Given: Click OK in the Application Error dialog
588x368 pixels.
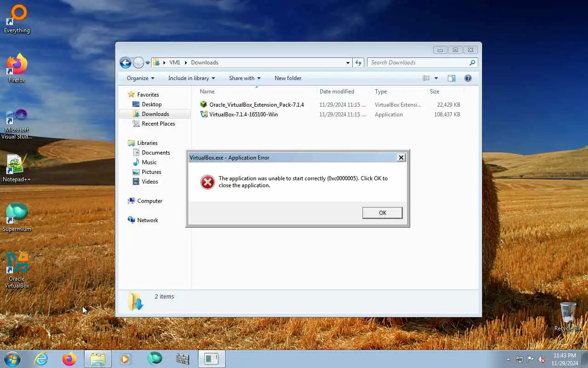Looking at the screenshot, I should [x=382, y=213].
